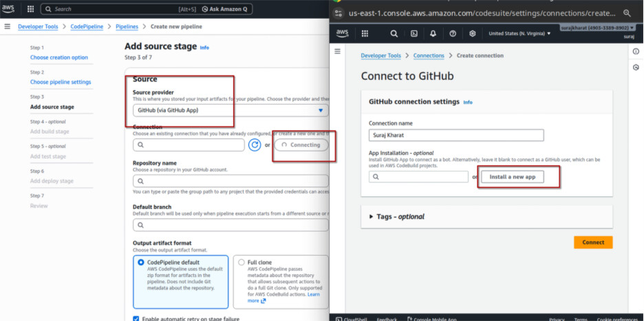The width and height of the screenshot is (644, 321).
Task: Open the notifications bell icon
Action: pyautogui.click(x=433, y=34)
